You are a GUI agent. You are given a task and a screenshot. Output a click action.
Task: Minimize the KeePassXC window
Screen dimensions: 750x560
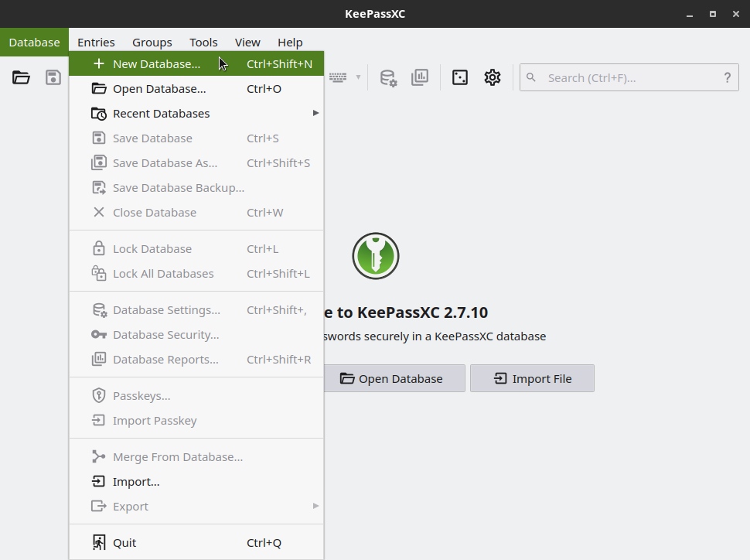click(x=689, y=15)
